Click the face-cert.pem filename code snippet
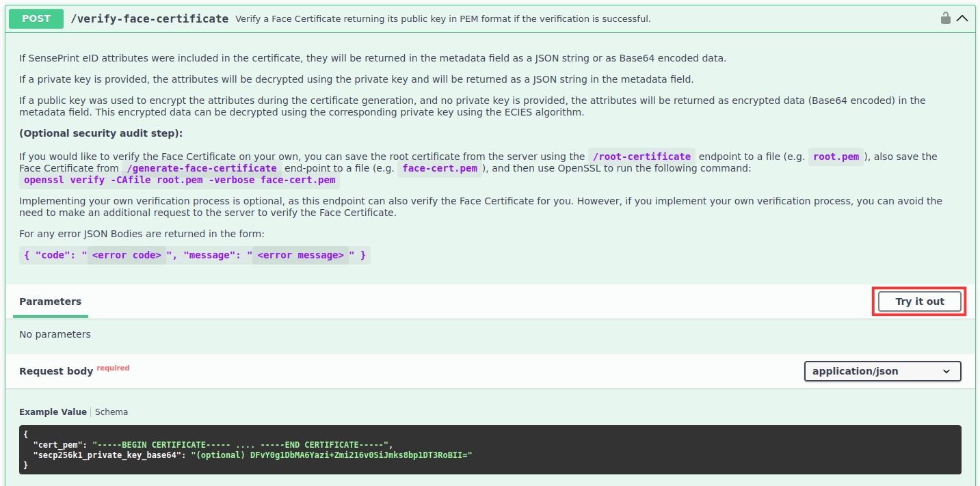The image size is (980, 486). 440,168
